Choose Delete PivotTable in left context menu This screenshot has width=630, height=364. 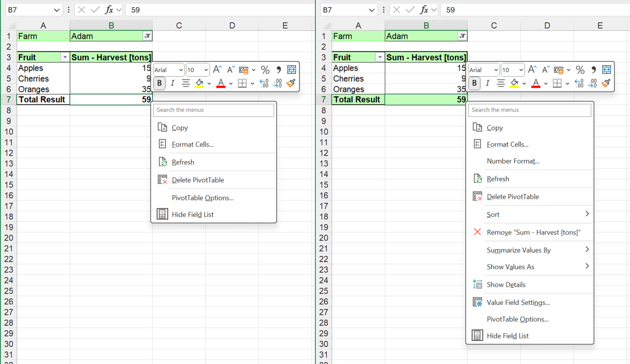click(198, 180)
